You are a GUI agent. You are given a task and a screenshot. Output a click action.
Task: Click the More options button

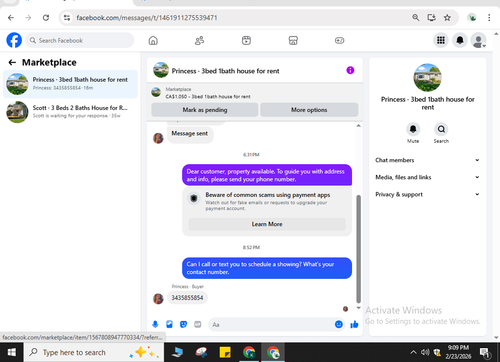(x=309, y=110)
